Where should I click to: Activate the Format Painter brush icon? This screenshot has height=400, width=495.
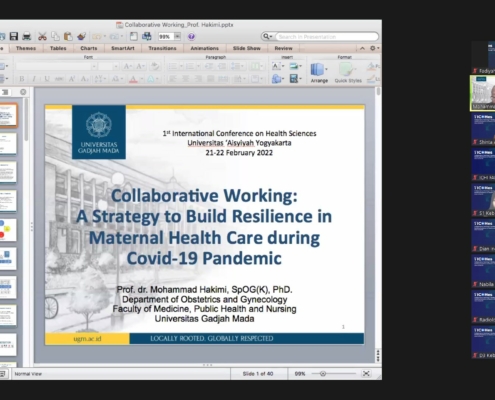click(x=81, y=36)
